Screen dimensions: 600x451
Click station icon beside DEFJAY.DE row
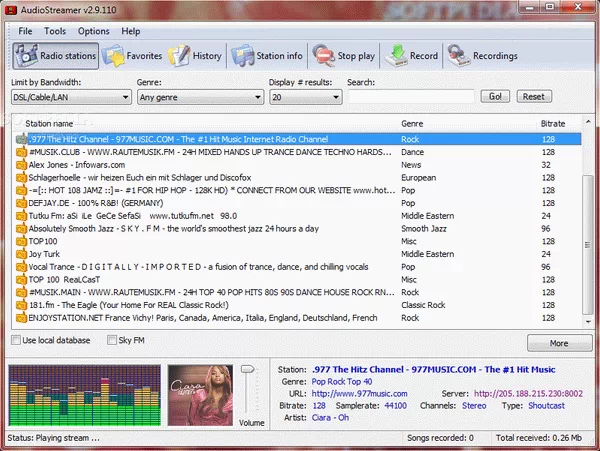21,203
